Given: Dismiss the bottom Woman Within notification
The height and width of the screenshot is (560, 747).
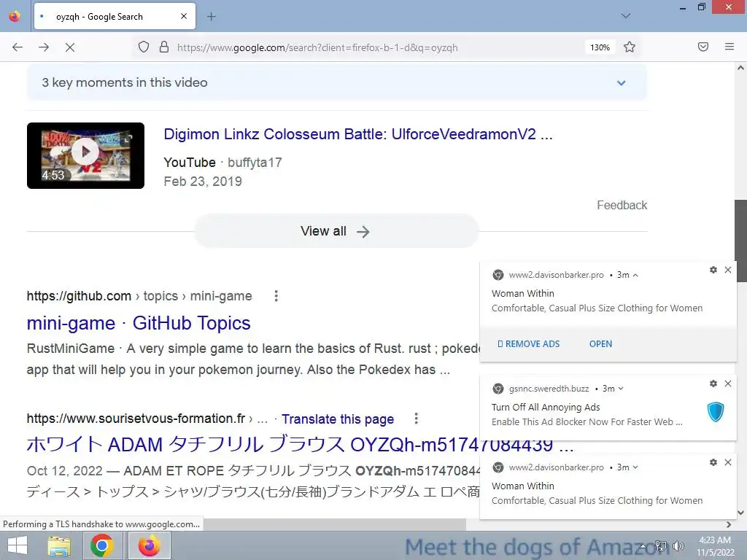Looking at the screenshot, I should [x=728, y=462].
